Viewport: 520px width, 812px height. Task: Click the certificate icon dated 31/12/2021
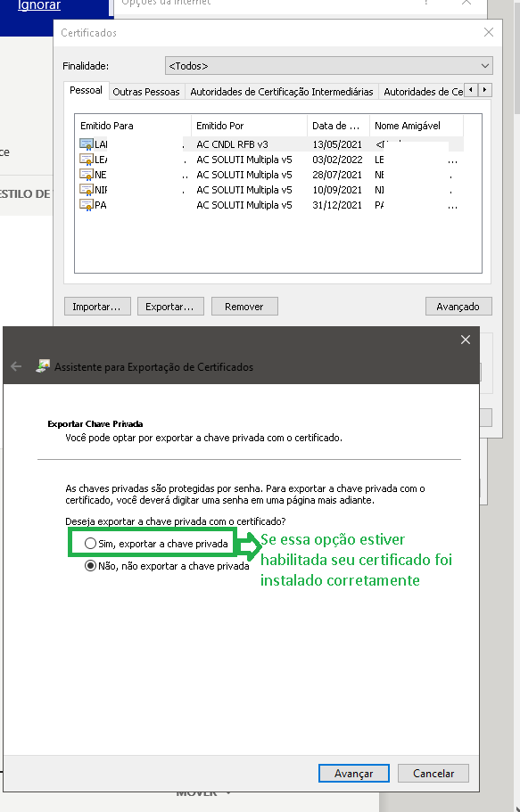point(86,205)
